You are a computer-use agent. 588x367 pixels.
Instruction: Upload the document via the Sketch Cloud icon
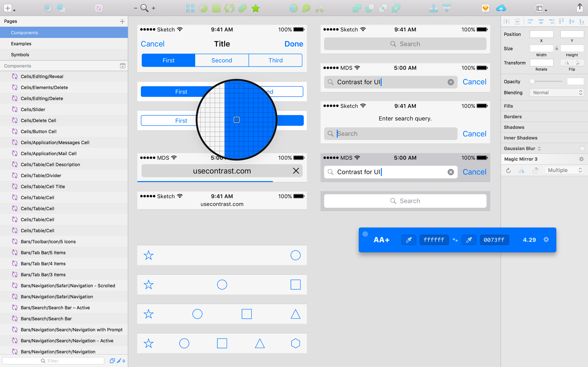pyautogui.click(x=501, y=8)
